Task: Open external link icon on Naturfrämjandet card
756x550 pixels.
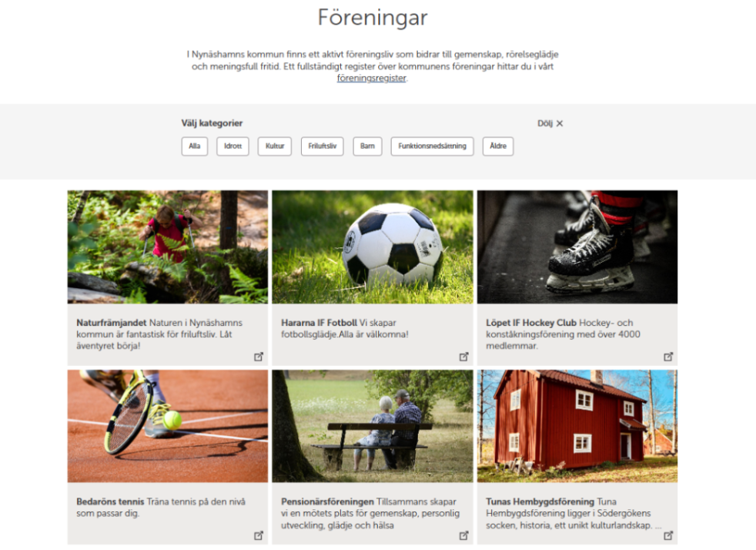Action: (259, 357)
